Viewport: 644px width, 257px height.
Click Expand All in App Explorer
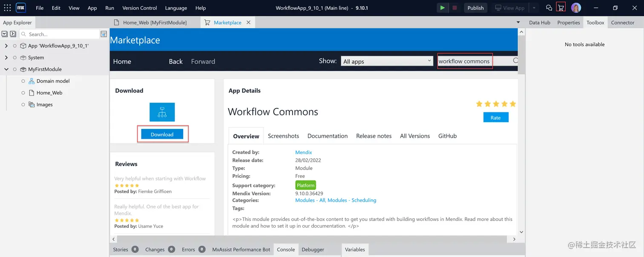click(x=13, y=34)
